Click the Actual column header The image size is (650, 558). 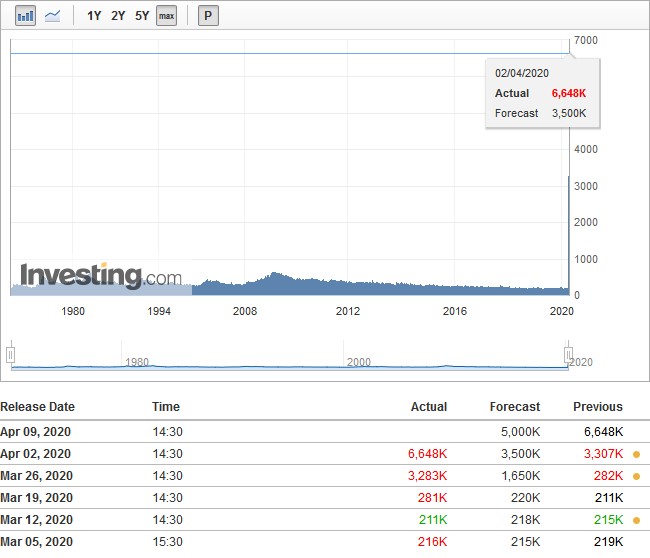tap(429, 407)
